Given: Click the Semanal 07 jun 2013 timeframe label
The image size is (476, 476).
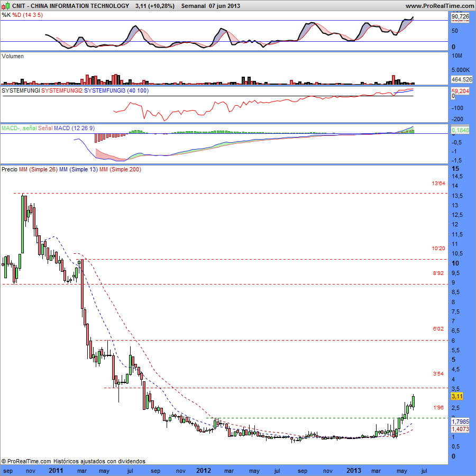Looking at the screenshot, I should [210, 6].
